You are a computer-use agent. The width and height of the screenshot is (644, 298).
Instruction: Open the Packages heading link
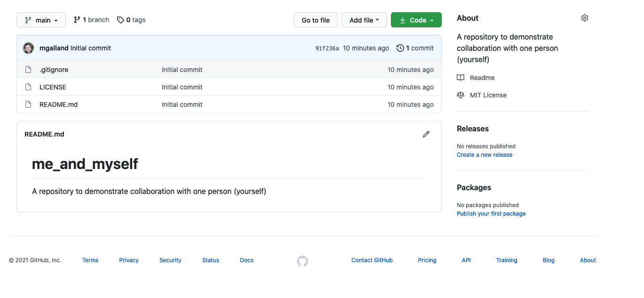click(x=474, y=187)
